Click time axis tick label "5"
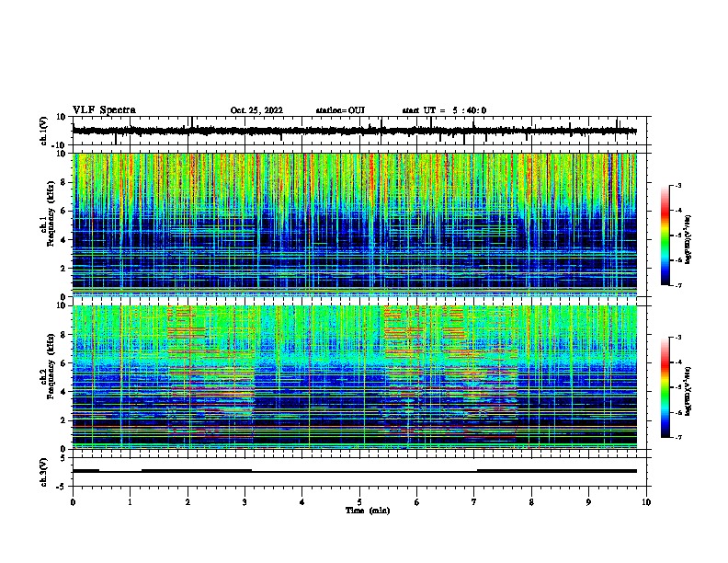 (359, 502)
